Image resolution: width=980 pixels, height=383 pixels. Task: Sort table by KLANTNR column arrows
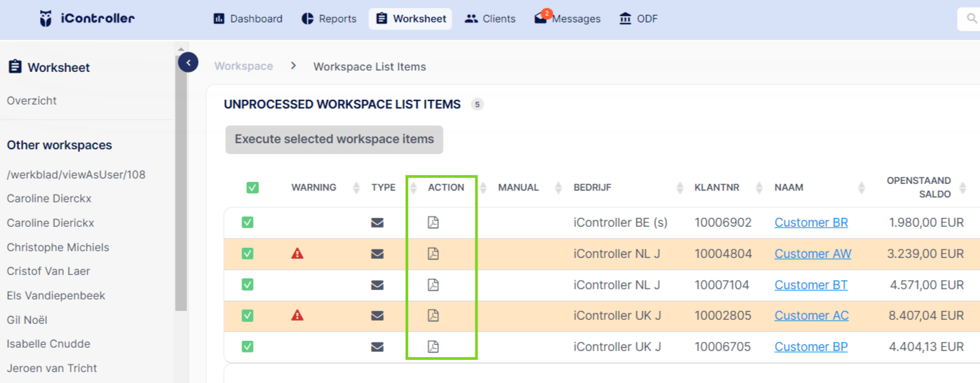click(756, 188)
